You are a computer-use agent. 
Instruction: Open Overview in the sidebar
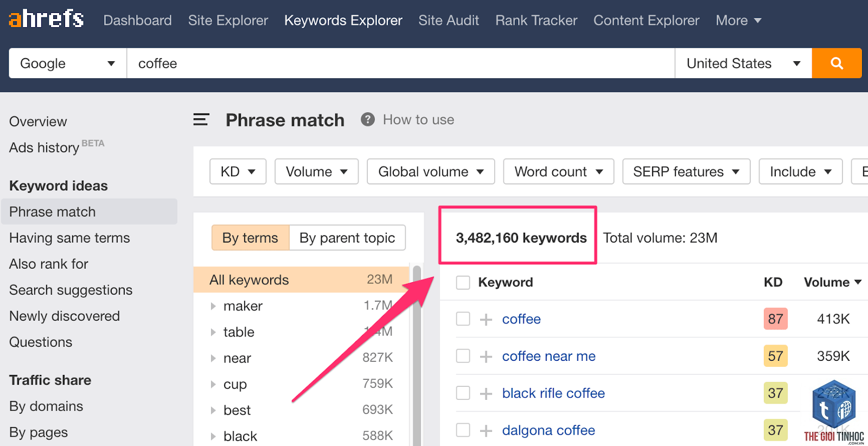pos(38,122)
